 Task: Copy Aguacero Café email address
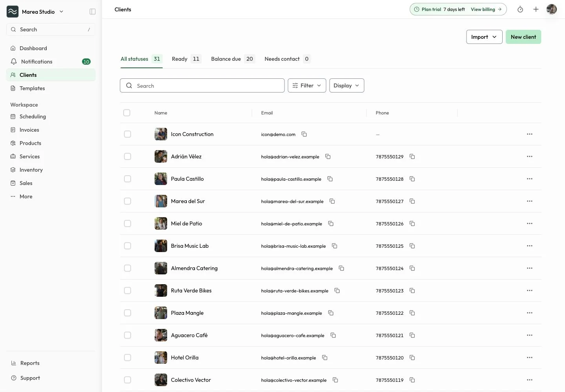(x=333, y=335)
